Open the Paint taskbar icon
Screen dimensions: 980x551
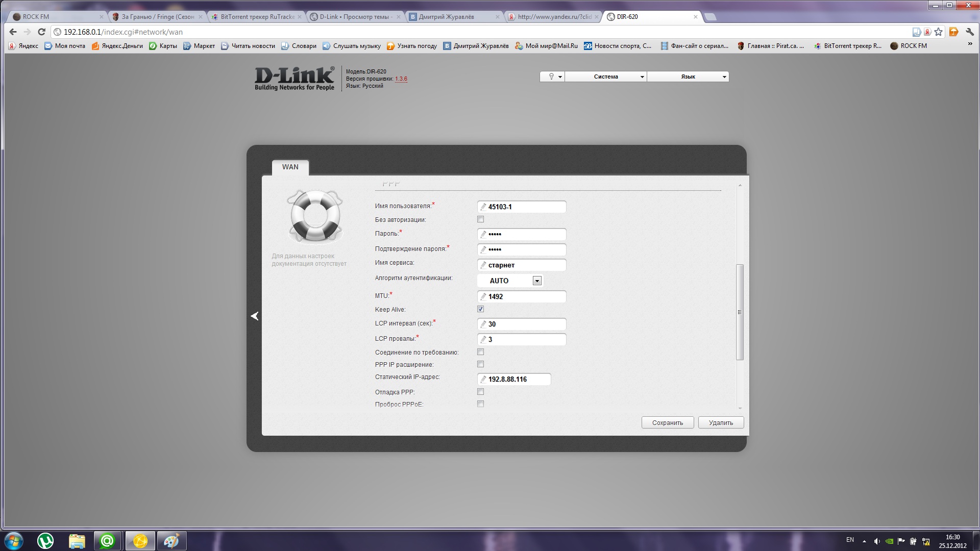pos(171,541)
